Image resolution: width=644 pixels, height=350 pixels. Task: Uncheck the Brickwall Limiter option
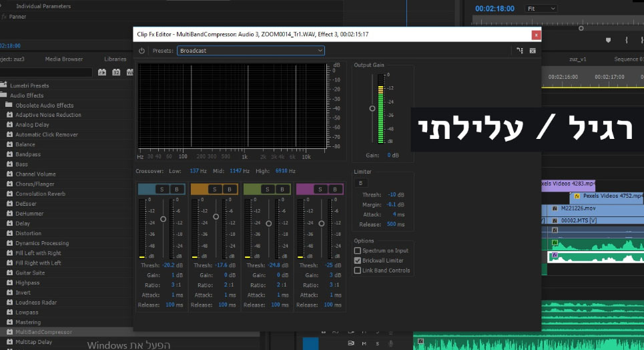(x=358, y=260)
